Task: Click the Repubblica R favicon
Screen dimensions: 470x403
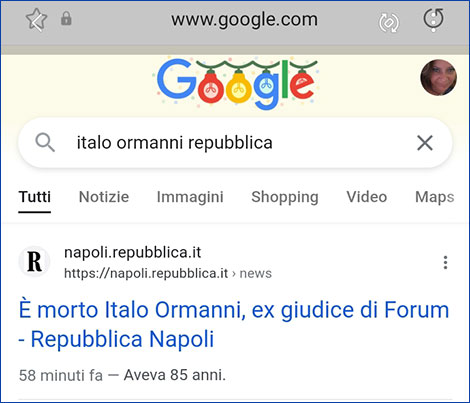Action: coord(34,261)
